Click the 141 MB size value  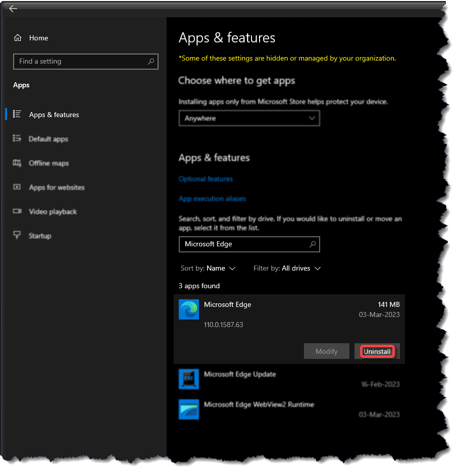pos(389,304)
